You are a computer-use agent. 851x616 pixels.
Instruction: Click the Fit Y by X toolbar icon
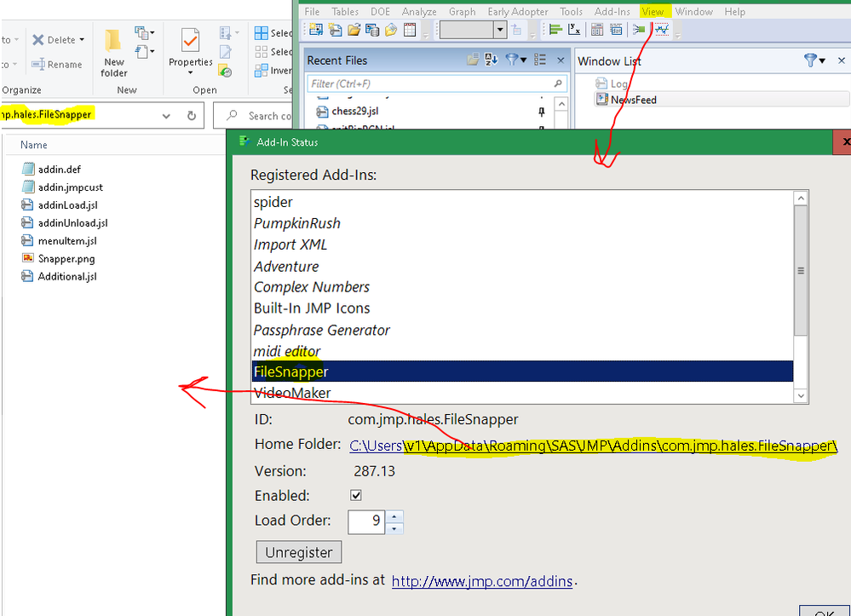click(x=574, y=30)
